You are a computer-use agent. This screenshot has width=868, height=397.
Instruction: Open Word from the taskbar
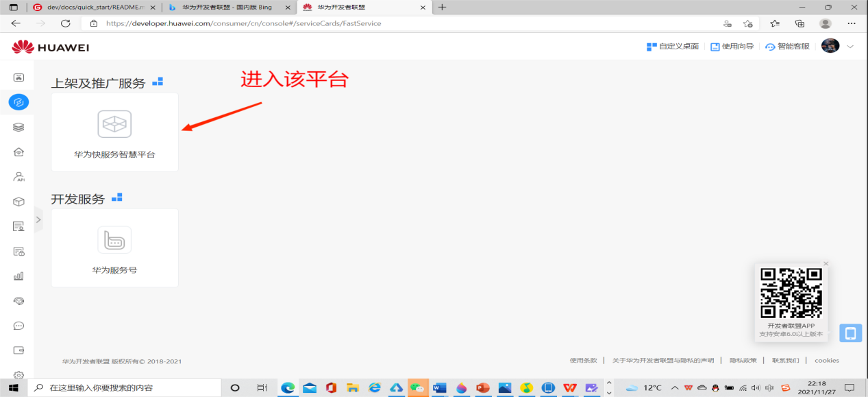[x=439, y=387]
